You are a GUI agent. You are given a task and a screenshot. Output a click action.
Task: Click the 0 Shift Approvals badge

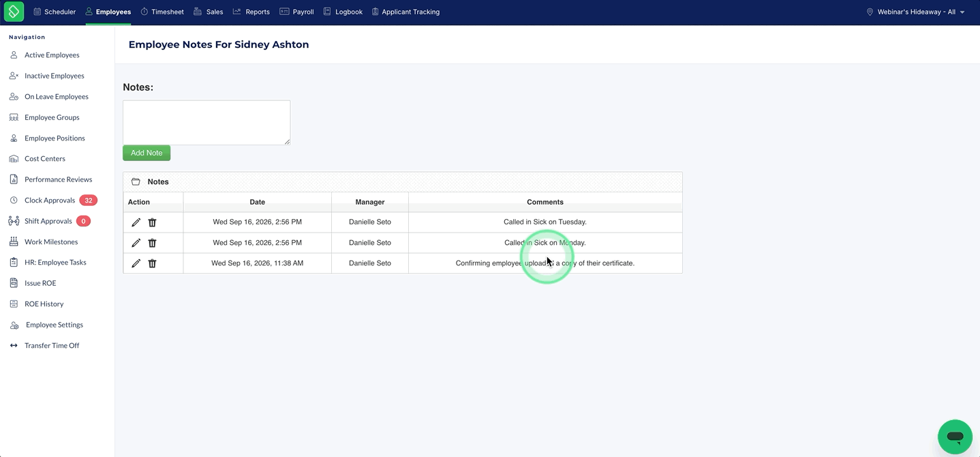83,221
